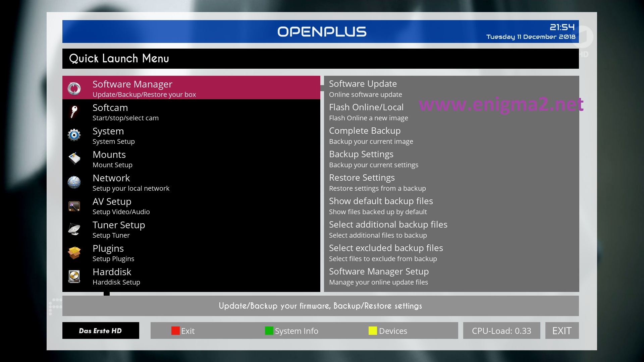Click the scrollbar thumb between the lists
Screen dimensions: 644x362
[322, 88]
